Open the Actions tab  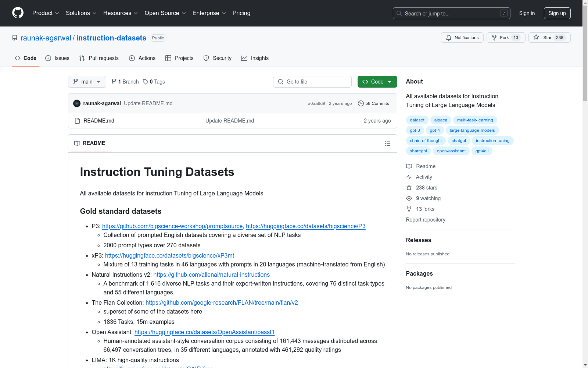[142, 58]
